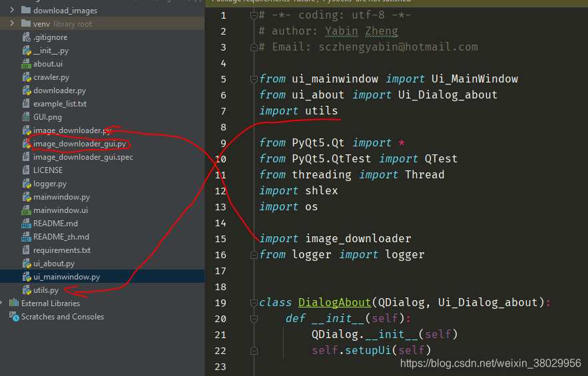588x376 pixels.
Task: Click 'Ui_MainWindow' identifier on line 5
Action: point(474,79)
